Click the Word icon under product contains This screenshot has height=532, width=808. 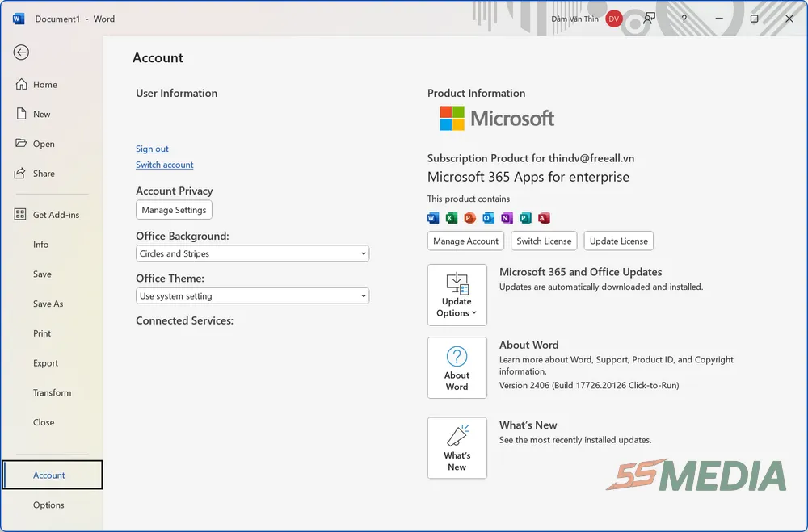tap(433, 218)
